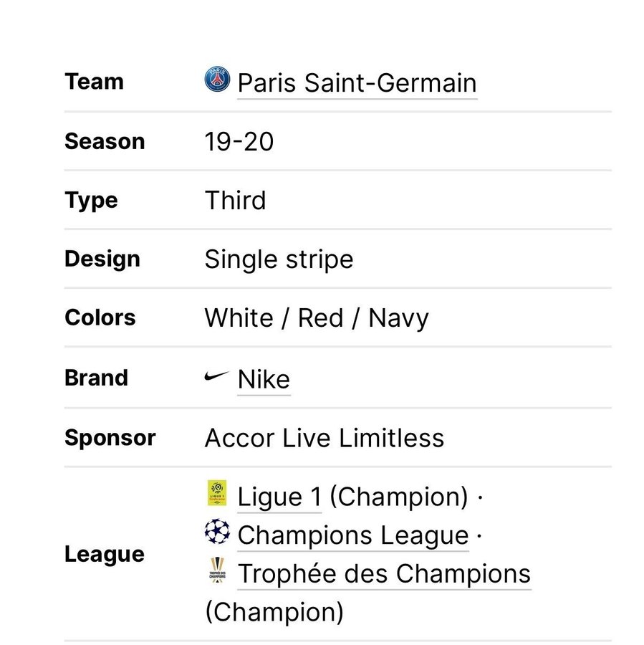The height and width of the screenshot is (645, 644).
Task: Click the Champions League starball icon
Action: [216, 532]
